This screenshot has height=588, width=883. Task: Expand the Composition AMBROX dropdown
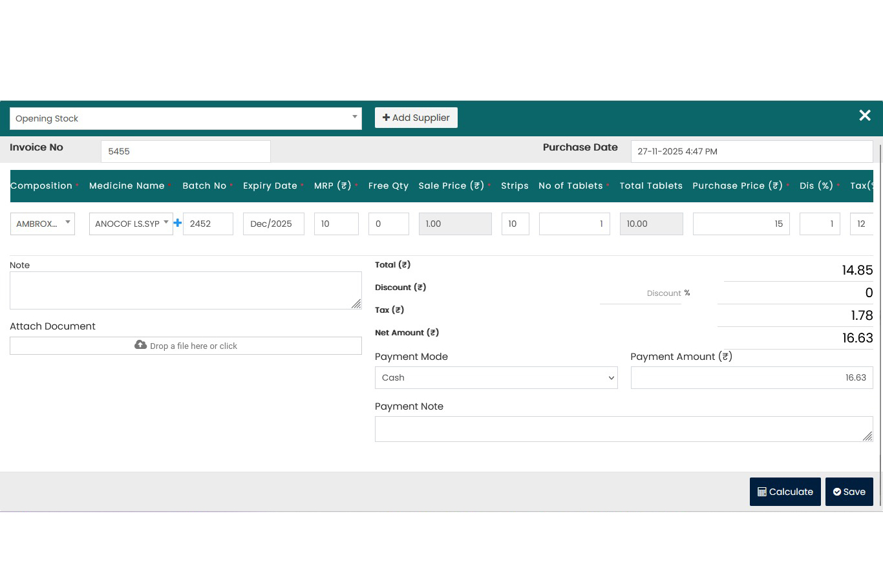[x=43, y=224]
